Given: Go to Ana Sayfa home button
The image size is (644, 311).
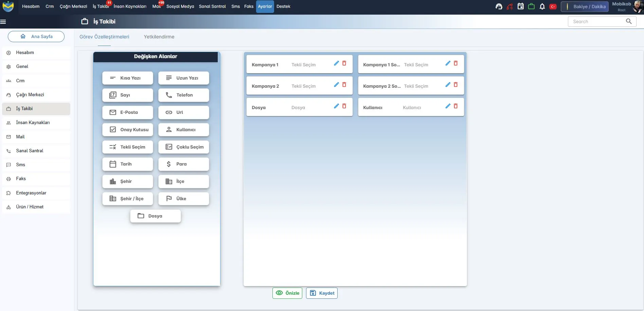Looking at the screenshot, I should pyautogui.click(x=36, y=37).
